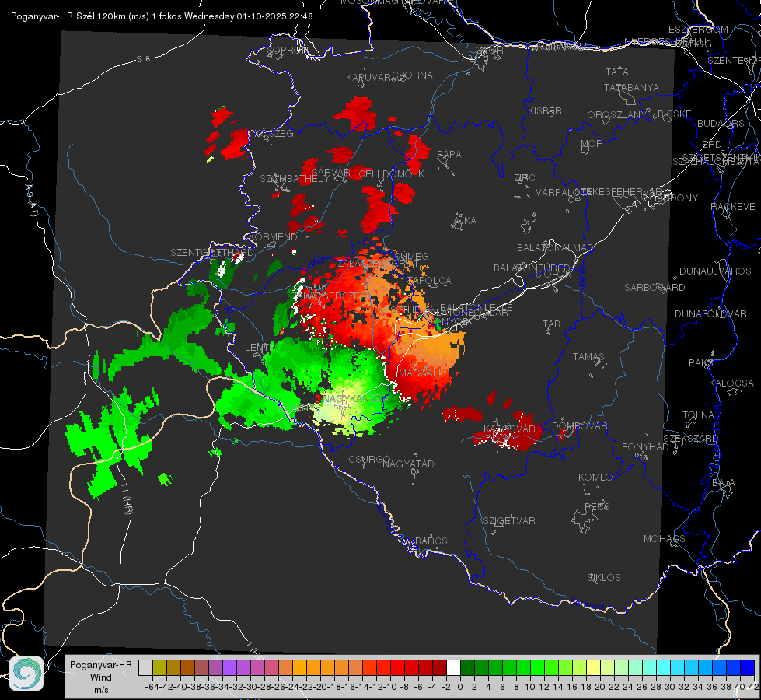The image size is (761, 700).
Task: Click the TATA city label
Action: coord(617,72)
